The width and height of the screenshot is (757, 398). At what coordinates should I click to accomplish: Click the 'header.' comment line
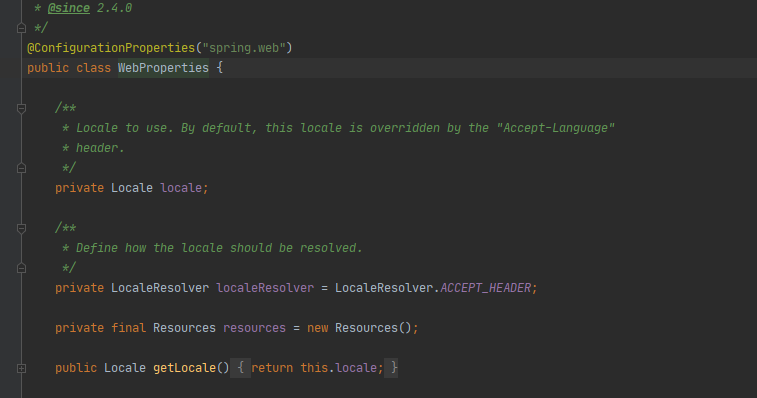[100, 148]
